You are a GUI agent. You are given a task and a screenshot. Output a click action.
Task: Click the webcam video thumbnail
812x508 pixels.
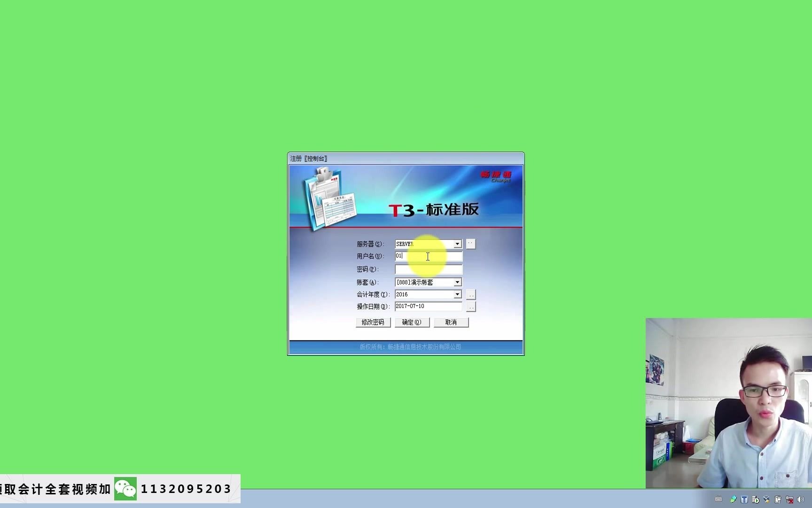pos(729,403)
